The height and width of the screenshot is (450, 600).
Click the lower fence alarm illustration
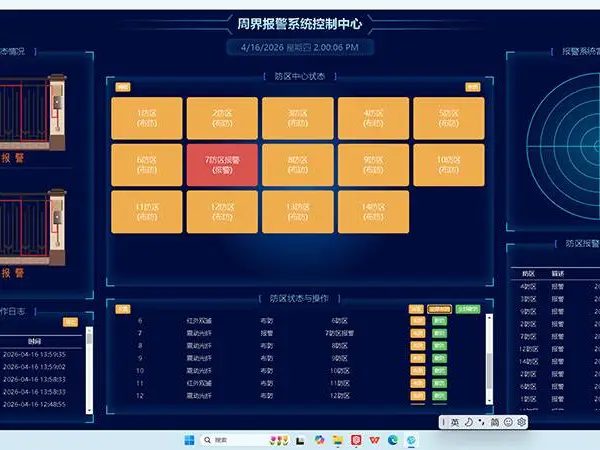[33, 227]
